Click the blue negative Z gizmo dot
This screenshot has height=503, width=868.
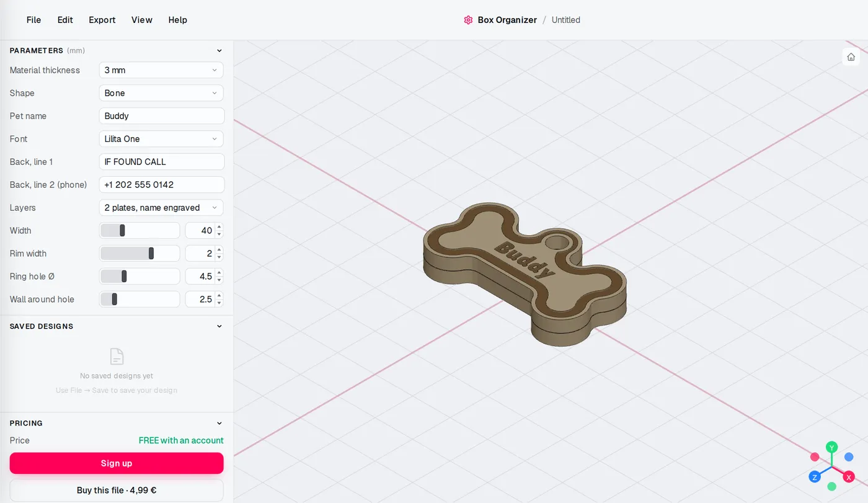pos(849,457)
